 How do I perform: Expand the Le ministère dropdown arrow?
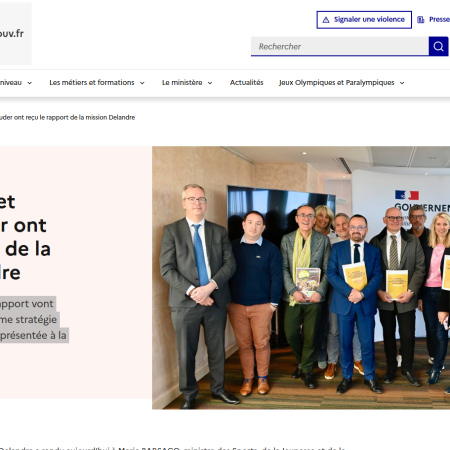[210, 83]
